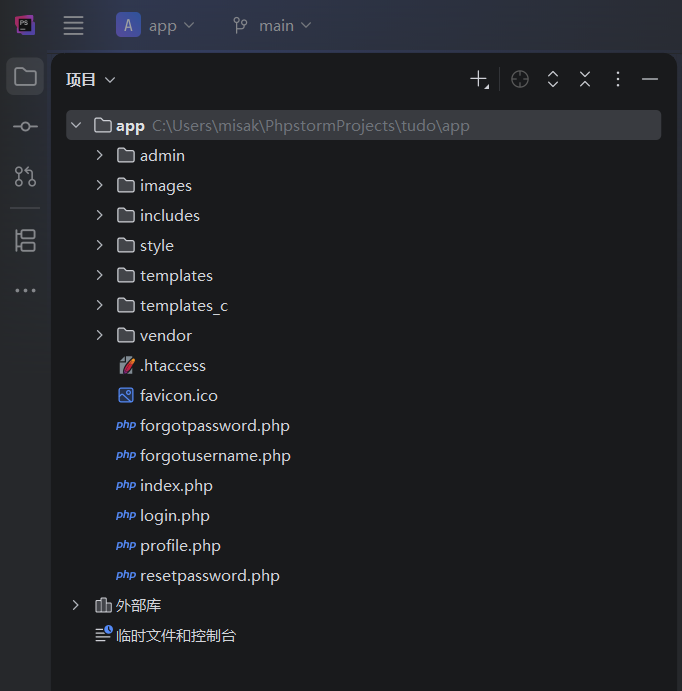Open the main git branch dropdown
The width and height of the screenshot is (682, 691).
[272, 25]
